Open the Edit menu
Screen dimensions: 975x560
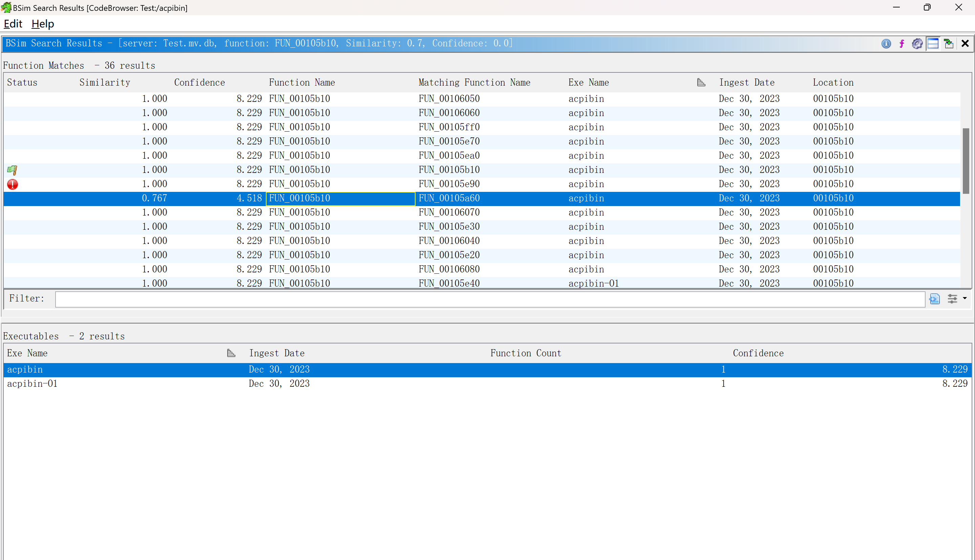click(x=13, y=24)
